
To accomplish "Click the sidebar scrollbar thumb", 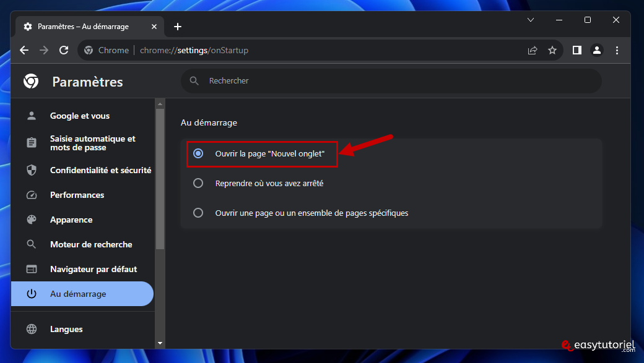I will pyautogui.click(x=160, y=179).
